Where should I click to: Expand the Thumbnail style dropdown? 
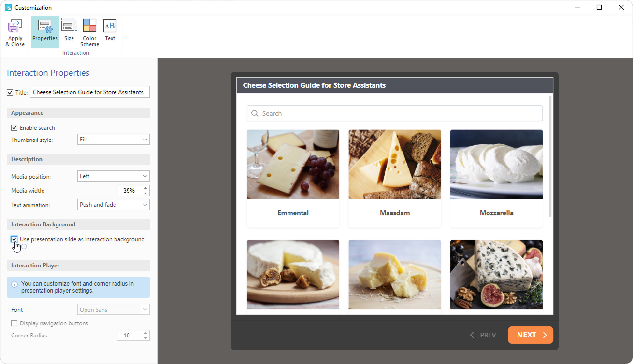pos(113,140)
